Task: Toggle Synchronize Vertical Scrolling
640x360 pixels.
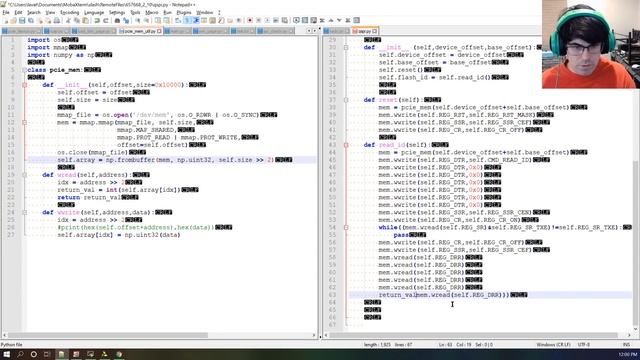Action: point(157,20)
